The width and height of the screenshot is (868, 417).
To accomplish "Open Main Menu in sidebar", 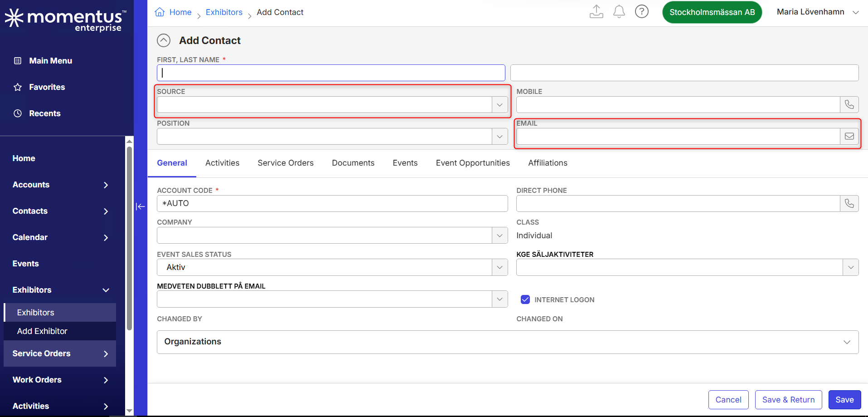I will 51,61.
